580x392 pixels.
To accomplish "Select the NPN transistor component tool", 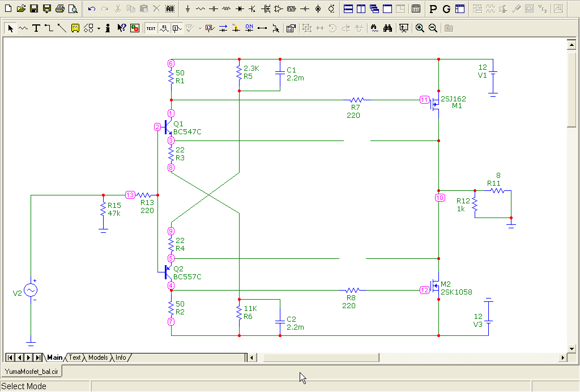I will coord(252,9).
